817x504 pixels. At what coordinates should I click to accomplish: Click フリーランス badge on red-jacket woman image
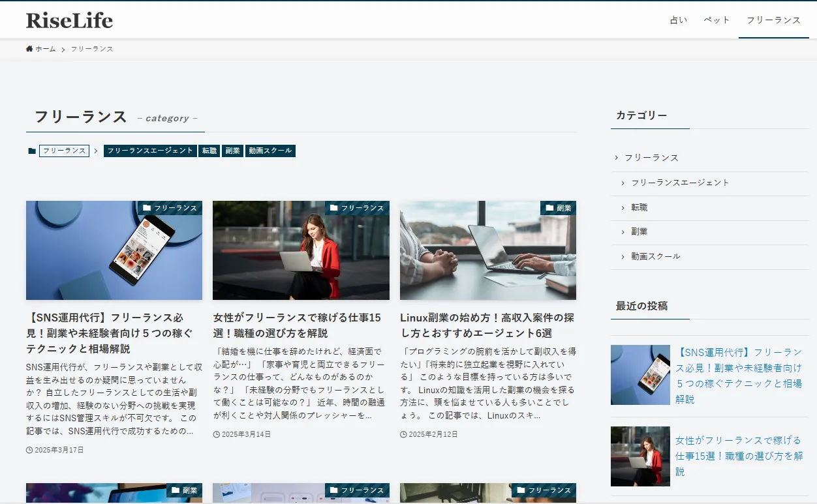click(357, 208)
